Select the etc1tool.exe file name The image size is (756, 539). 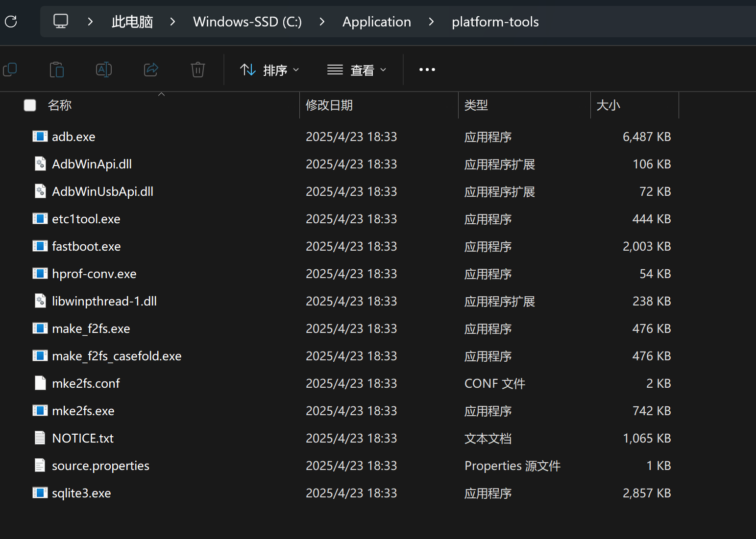click(86, 219)
